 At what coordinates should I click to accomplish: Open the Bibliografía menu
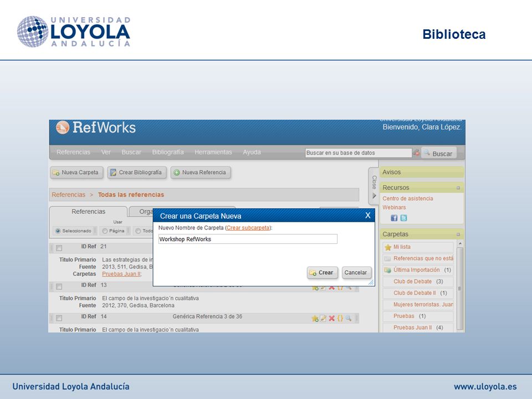[x=168, y=152]
